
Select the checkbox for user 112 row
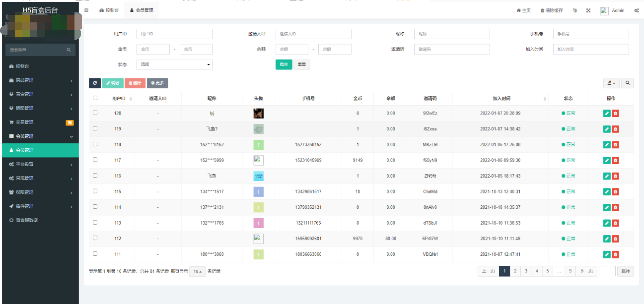[95, 238]
